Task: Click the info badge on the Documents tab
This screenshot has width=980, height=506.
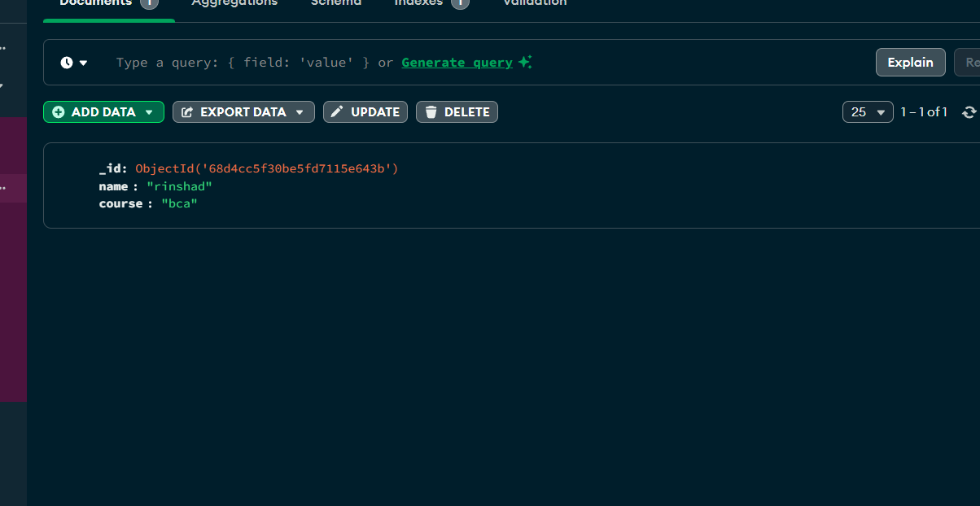Action: tap(151, 3)
